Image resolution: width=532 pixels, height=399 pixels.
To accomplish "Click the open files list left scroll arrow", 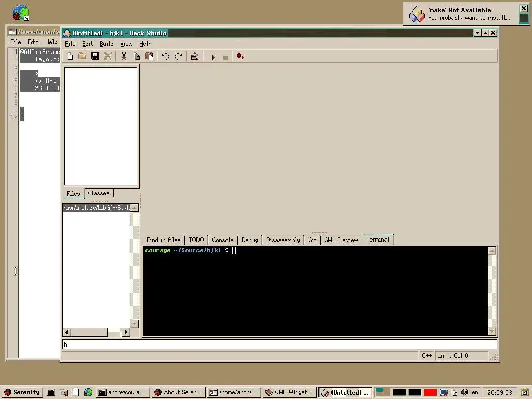I will [66, 332].
